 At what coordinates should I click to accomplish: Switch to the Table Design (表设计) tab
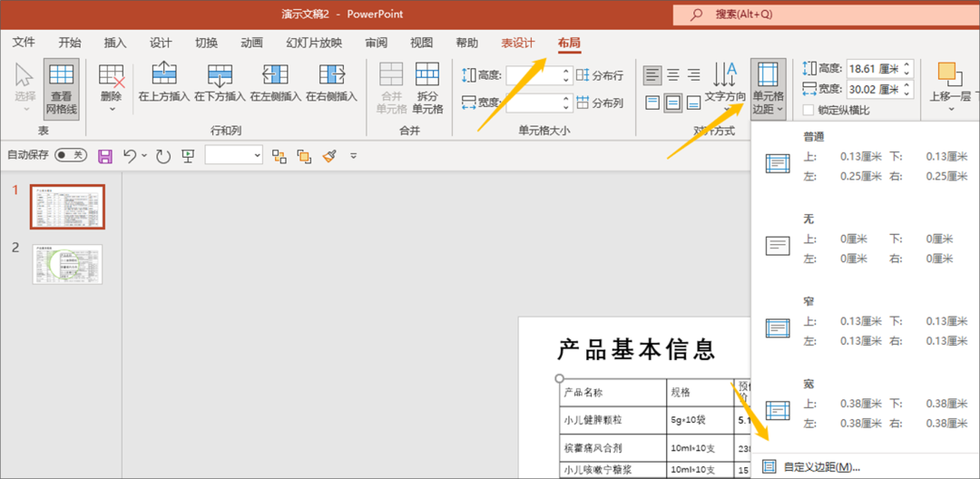click(x=518, y=43)
